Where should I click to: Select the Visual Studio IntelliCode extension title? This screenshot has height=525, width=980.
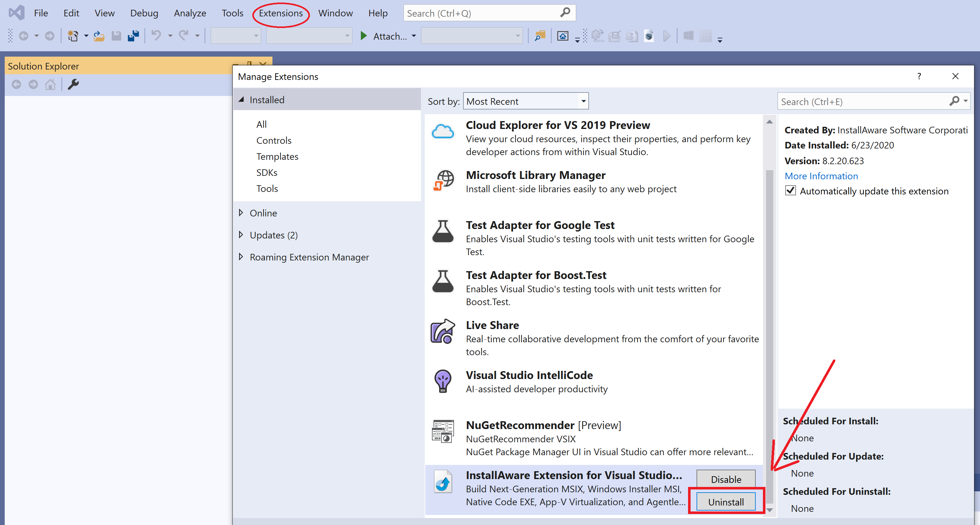pos(529,375)
